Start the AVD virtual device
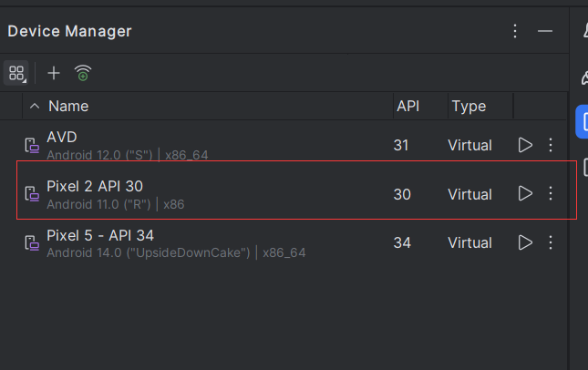Viewport: 588px width, 370px height. [x=525, y=145]
